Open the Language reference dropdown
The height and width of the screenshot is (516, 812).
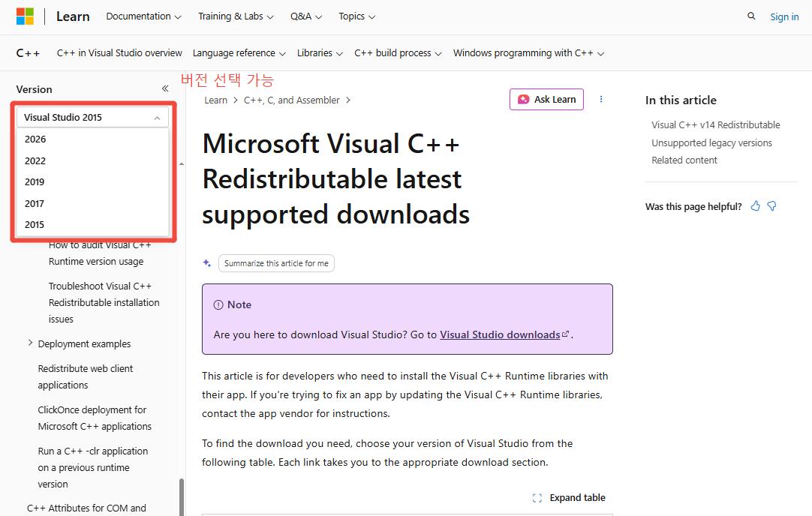coord(239,52)
